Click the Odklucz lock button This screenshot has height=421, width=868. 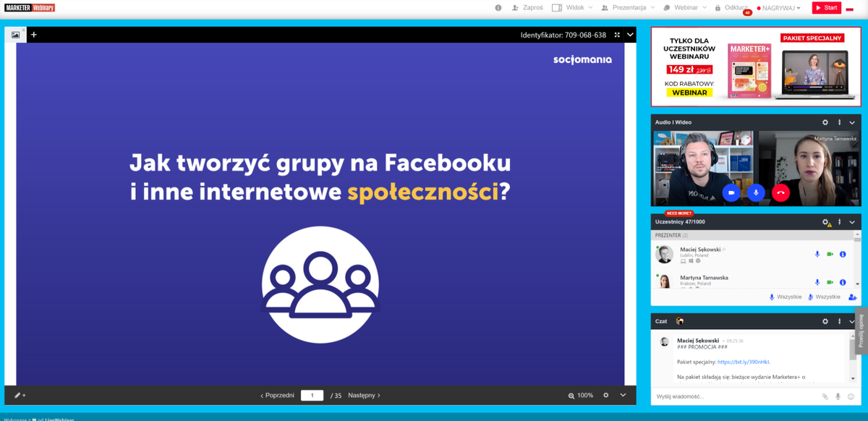[x=731, y=8]
